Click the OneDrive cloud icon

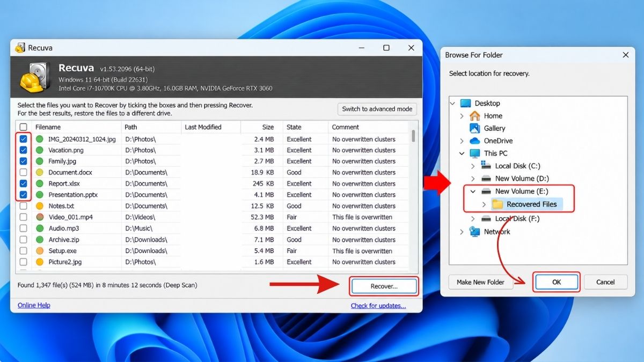(475, 141)
